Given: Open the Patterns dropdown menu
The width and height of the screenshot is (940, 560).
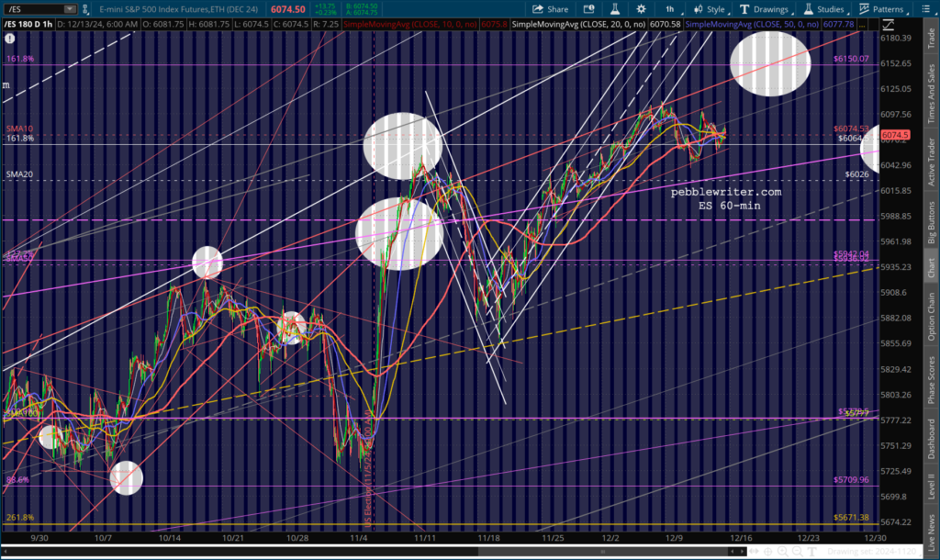Looking at the screenshot, I should click(882, 9).
